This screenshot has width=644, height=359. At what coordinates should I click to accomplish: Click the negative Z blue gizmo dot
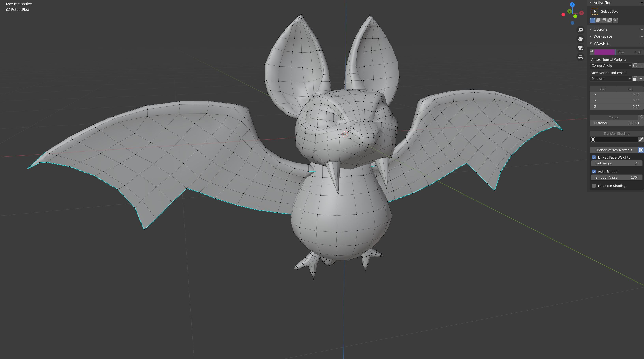click(572, 23)
